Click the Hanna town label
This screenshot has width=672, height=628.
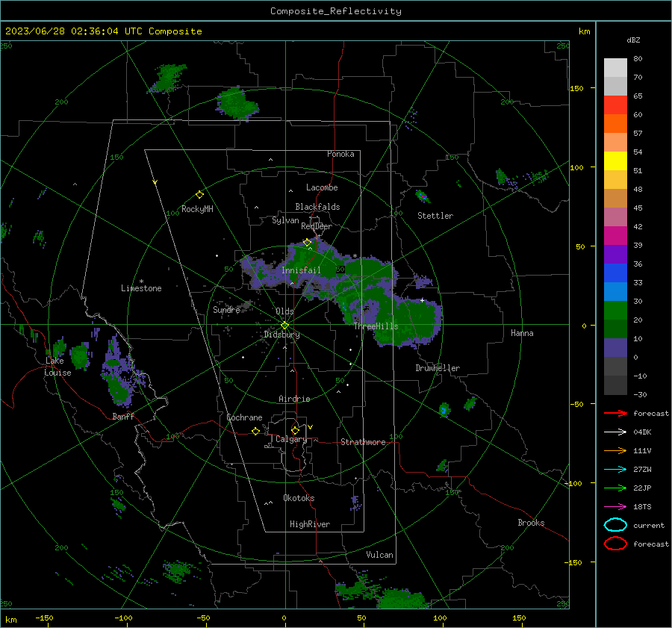point(522,333)
